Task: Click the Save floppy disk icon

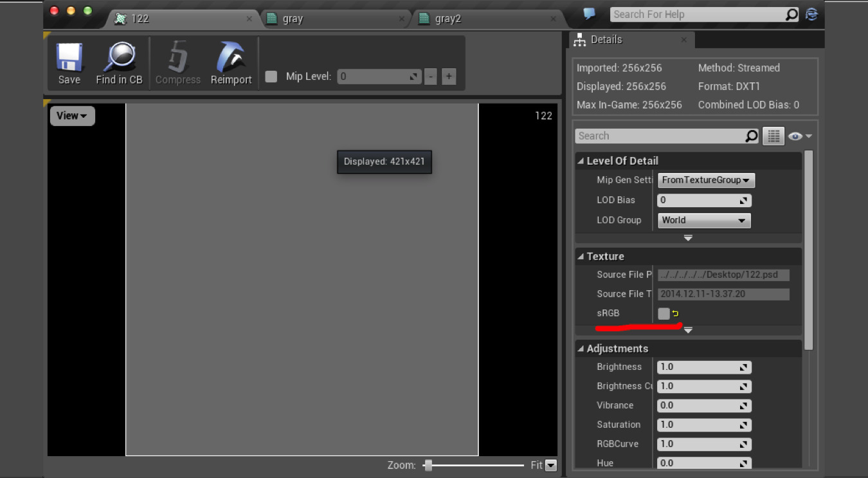Action: pyautogui.click(x=69, y=58)
